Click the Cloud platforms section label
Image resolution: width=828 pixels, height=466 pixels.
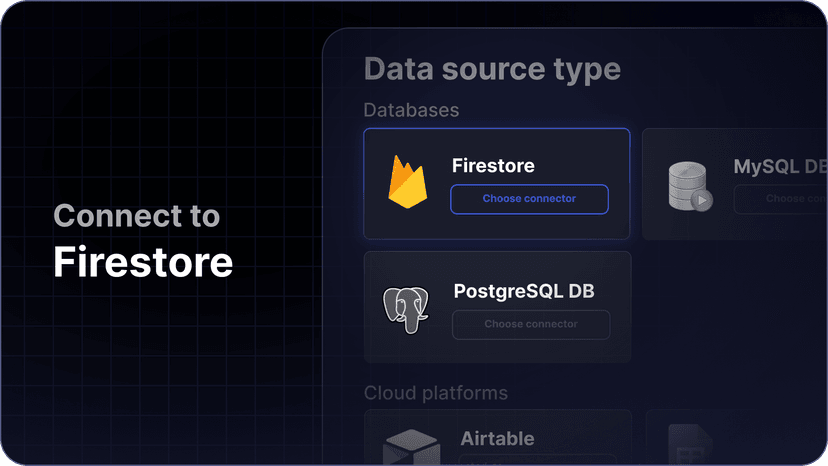coord(435,393)
